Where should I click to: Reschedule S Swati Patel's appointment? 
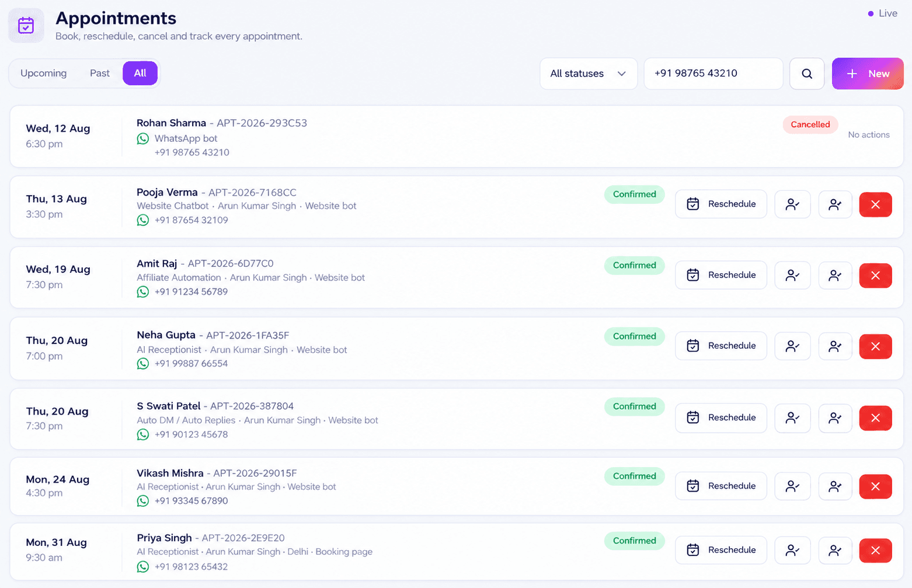[721, 418]
